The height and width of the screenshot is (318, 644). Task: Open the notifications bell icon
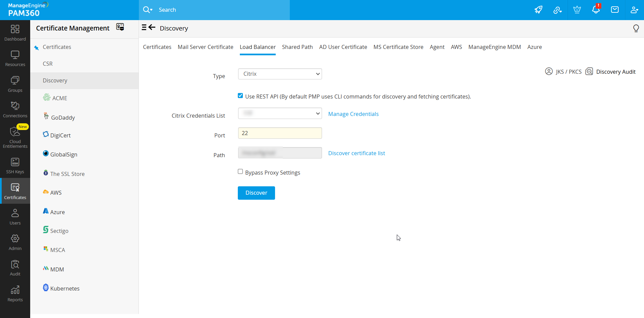pos(596,10)
